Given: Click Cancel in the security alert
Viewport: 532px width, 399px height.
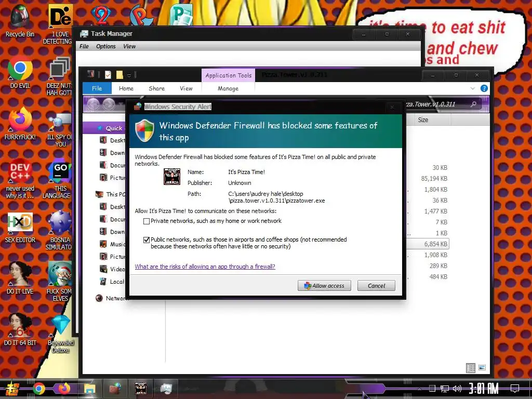Looking at the screenshot, I should tap(376, 286).
